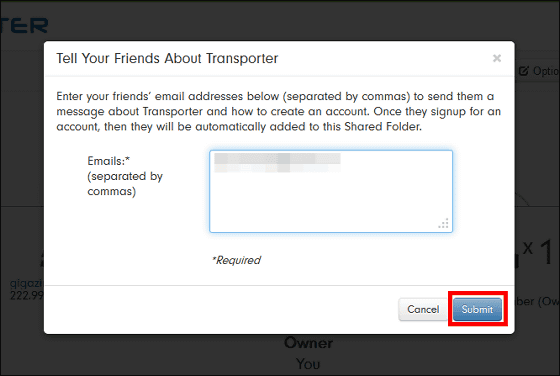
Task: Click the *Required note below the text area
Action: click(x=236, y=260)
